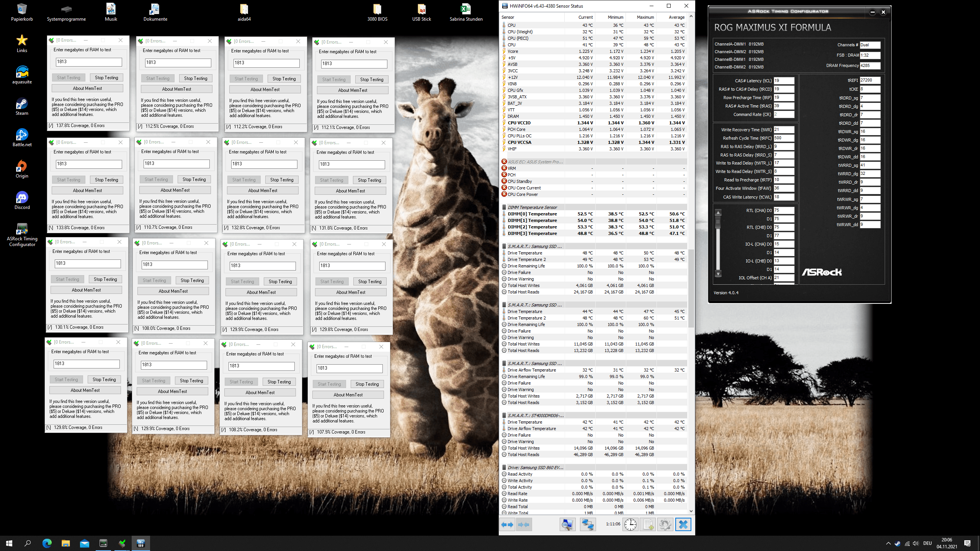Click hidden tray icons chevron on taskbar
Viewport: 980px width, 551px height.
888,543
